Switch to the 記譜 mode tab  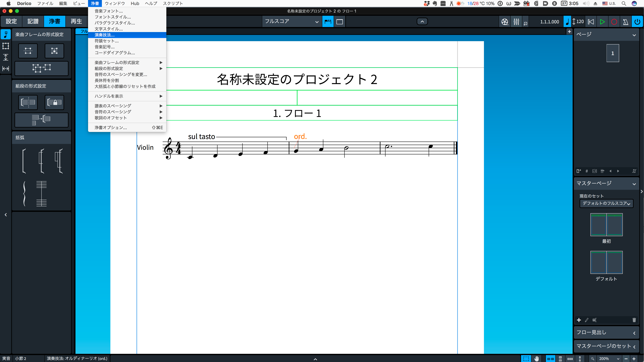[33, 22]
